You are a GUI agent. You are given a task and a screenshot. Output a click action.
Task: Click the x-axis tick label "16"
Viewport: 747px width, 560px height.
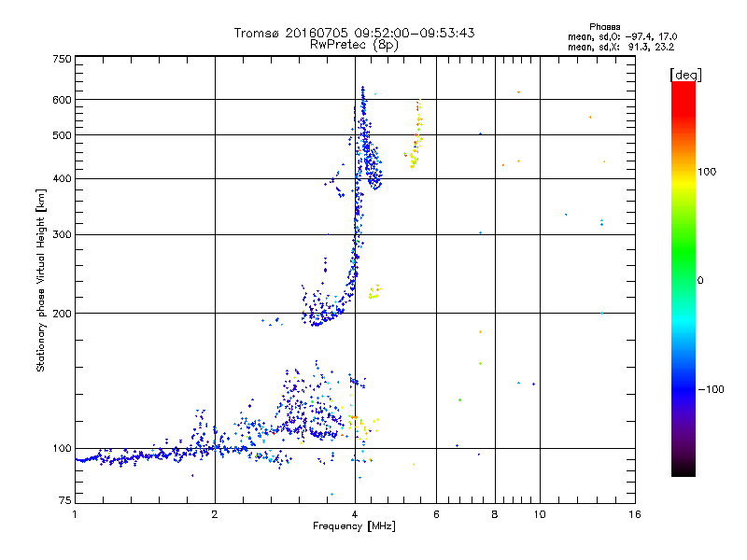(635, 514)
